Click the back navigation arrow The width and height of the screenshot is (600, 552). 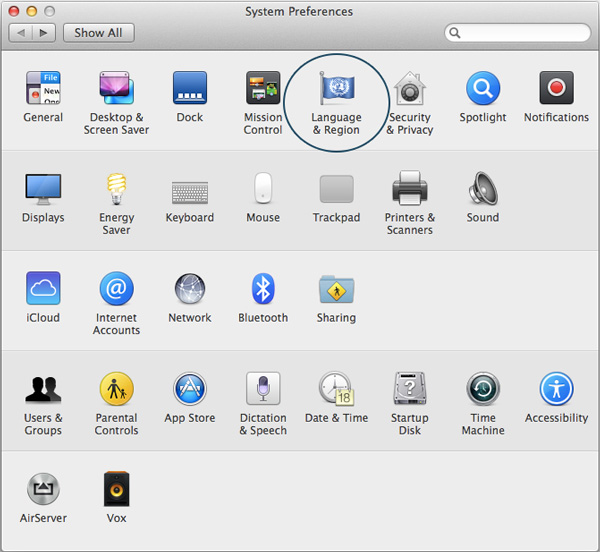tap(22, 33)
